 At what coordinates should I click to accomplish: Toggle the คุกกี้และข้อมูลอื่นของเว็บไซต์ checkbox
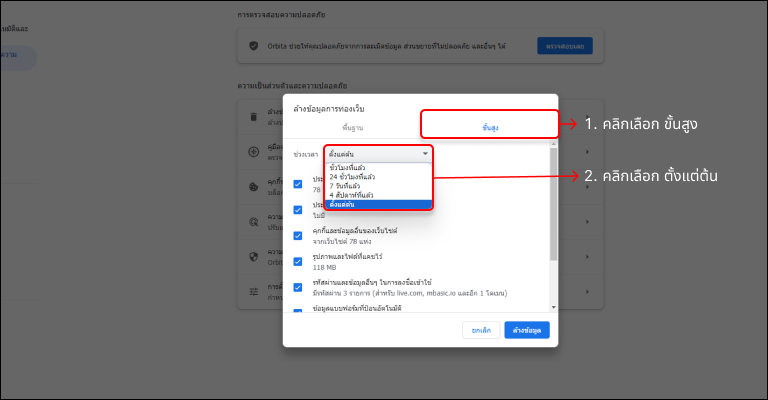pyautogui.click(x=298, y=236)
